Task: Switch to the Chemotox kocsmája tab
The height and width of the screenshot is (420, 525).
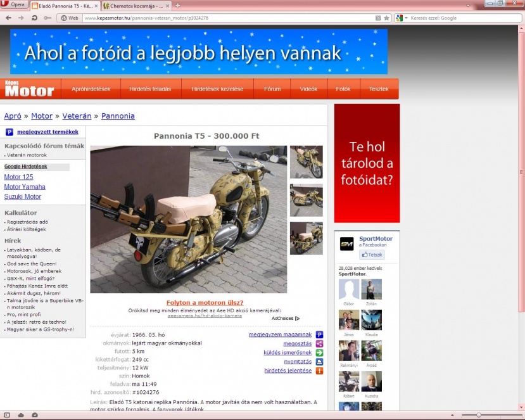Action: (x=133, y=5)
